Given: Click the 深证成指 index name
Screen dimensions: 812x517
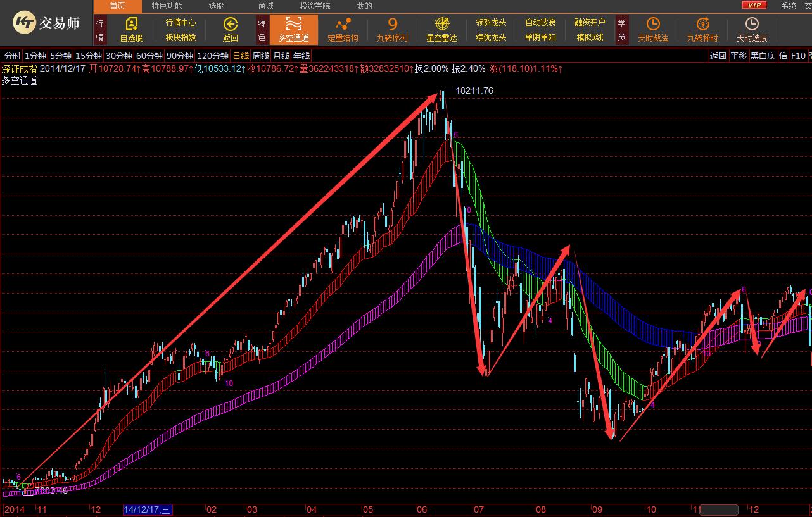Looking at the screenshot, I should click(20, 68).
